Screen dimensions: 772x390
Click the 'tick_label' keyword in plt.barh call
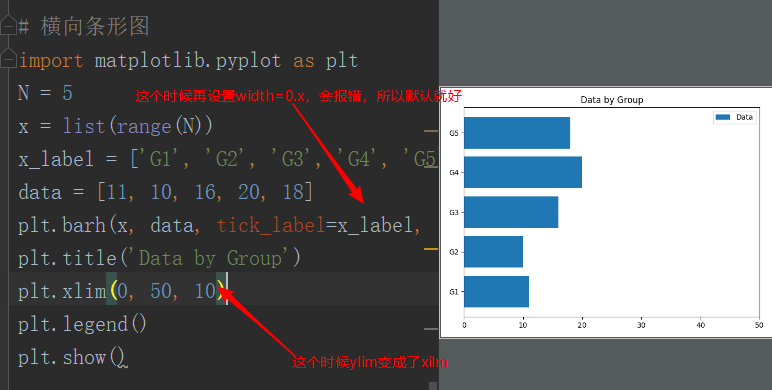click(x=271, y=226)
